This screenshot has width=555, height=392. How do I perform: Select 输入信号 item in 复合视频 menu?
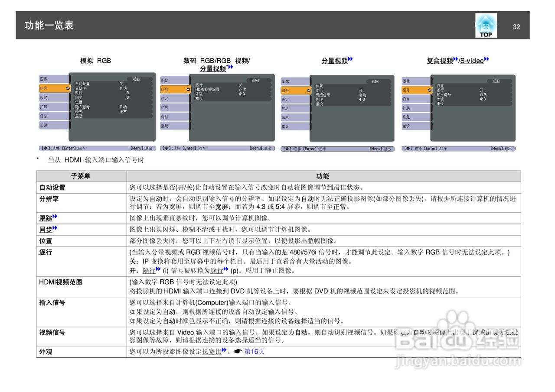[x=444, y=94]
